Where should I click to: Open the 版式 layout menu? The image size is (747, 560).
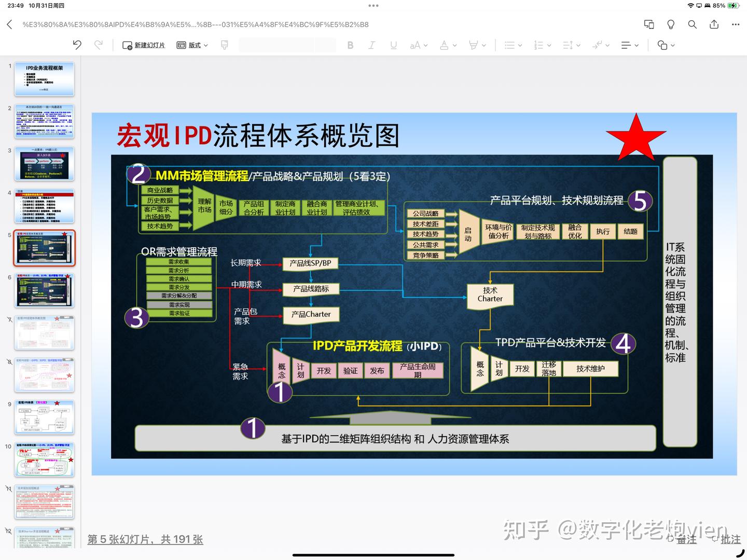191,45
